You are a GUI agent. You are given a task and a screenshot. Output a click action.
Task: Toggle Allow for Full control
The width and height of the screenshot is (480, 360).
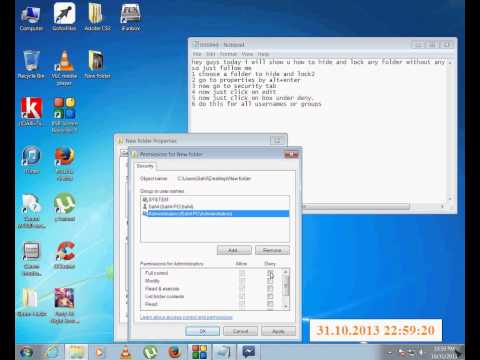click(x=242, y=273)
